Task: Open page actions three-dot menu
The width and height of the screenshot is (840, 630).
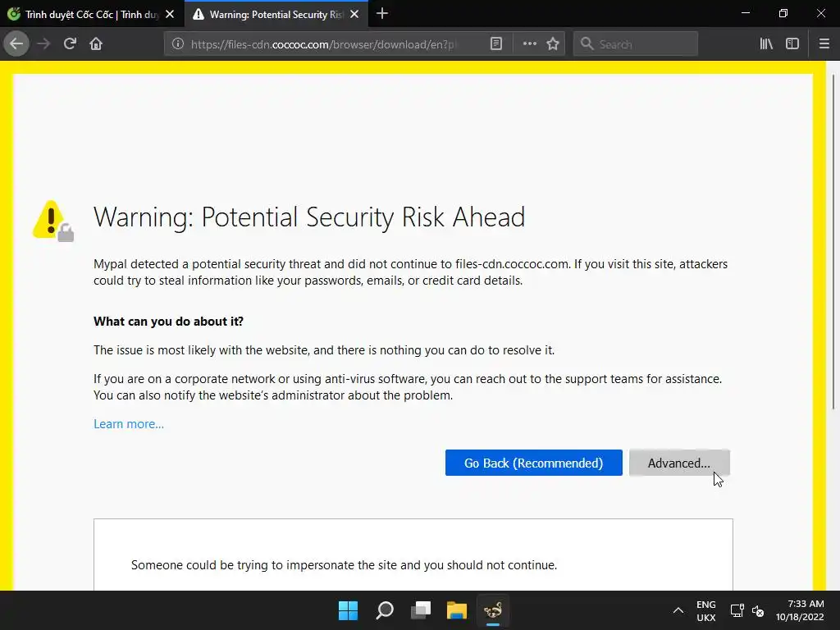Action: (x=529, y=44)
